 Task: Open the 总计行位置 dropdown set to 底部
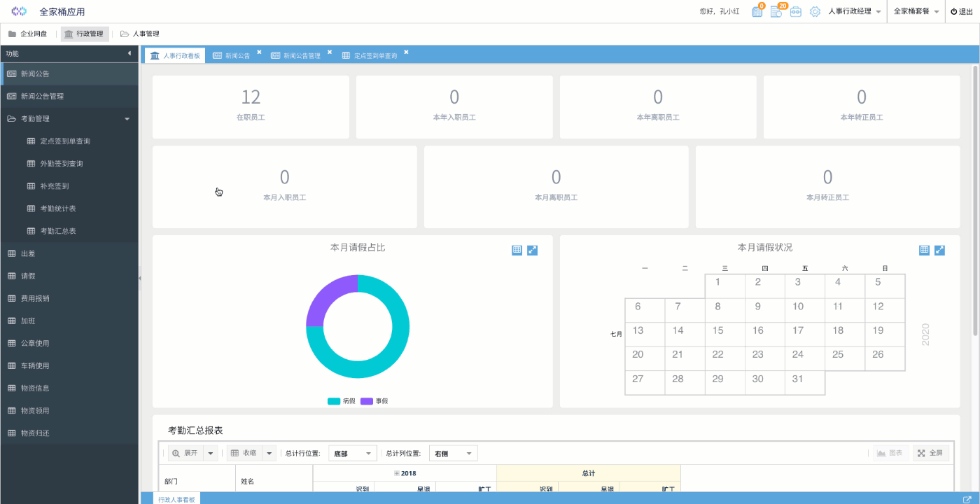(x=352, y=452)
